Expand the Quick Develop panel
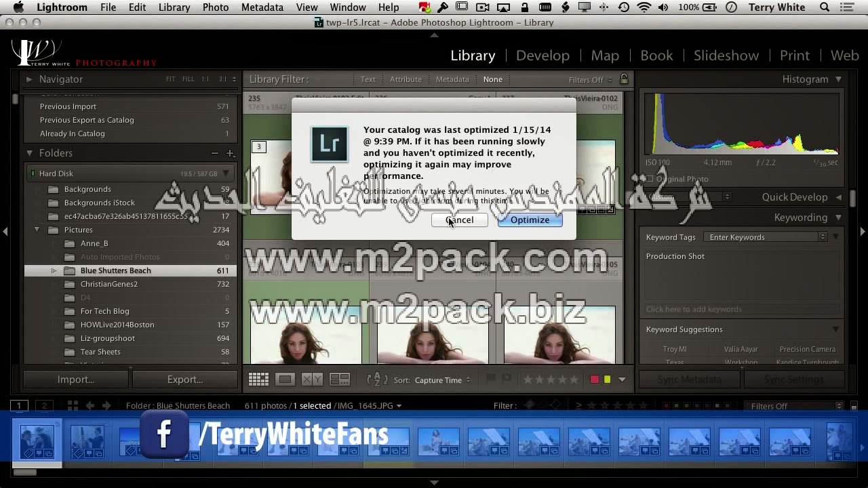868x488 pixels. [839, 197]
